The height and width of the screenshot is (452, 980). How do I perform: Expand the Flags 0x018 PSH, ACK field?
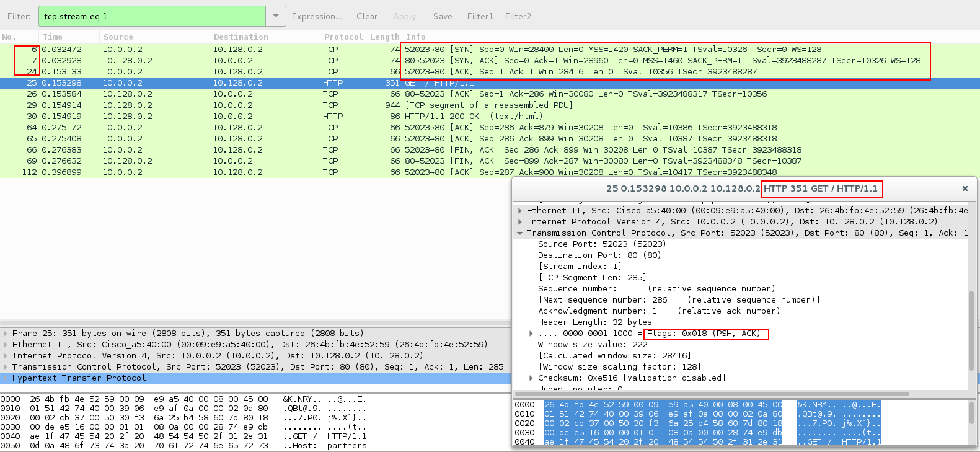(x=531, y=334)
